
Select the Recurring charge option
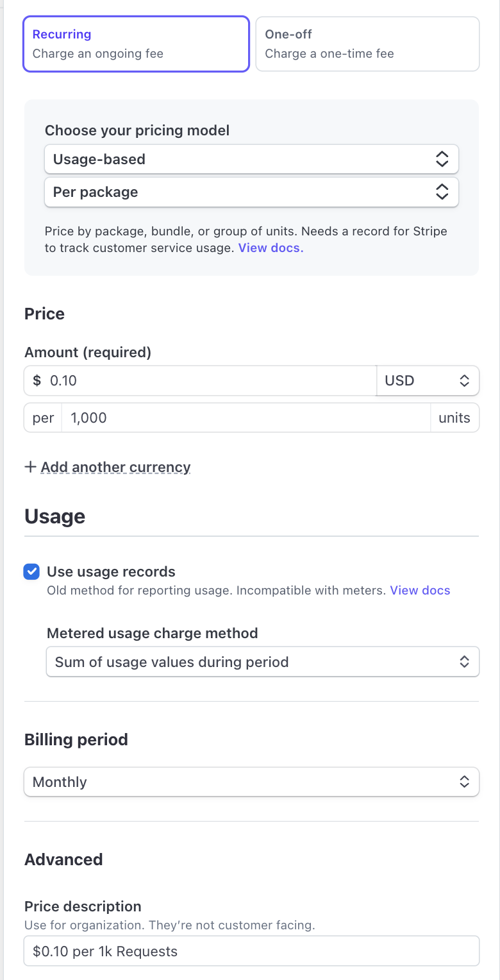(136, 44)
